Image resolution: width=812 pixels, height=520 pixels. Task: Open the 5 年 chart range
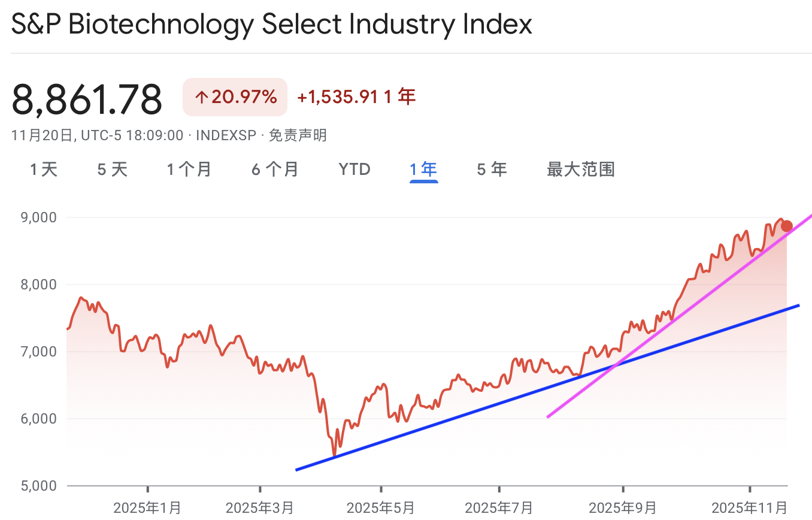(492, 170)
